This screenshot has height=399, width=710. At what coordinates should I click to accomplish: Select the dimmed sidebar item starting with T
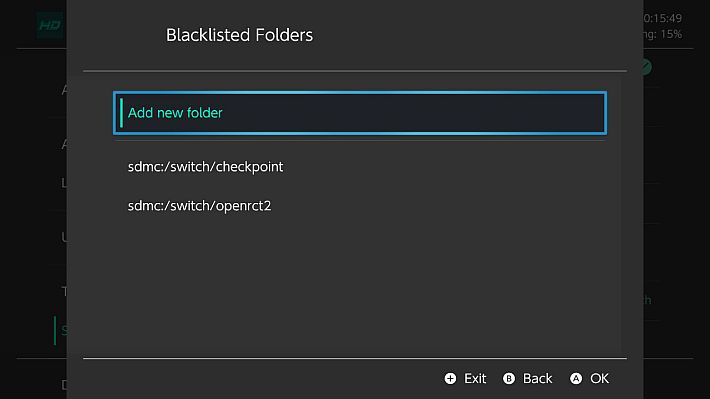click(x=64, y=291)
